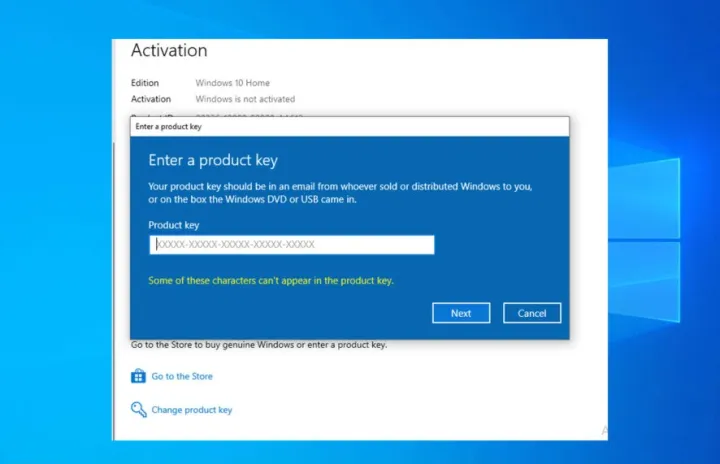
Task: Click the 'Enter a product key' dialog title bar
Action: 349,126
